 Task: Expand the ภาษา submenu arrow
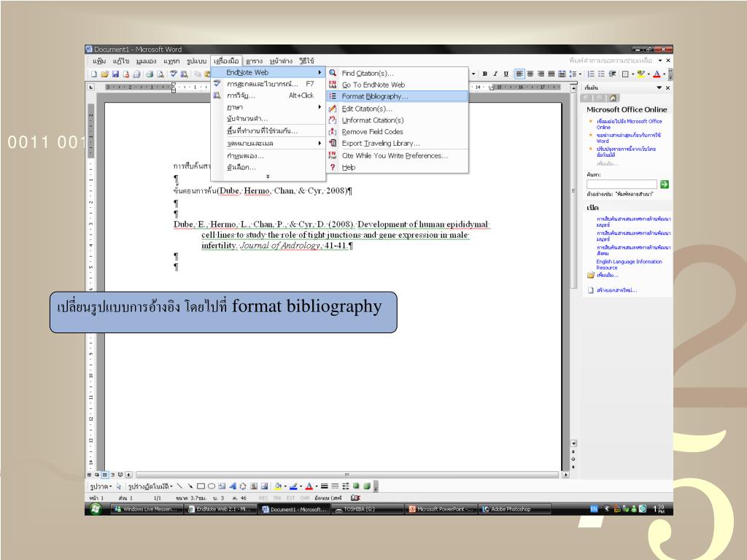tap(320, 107)
